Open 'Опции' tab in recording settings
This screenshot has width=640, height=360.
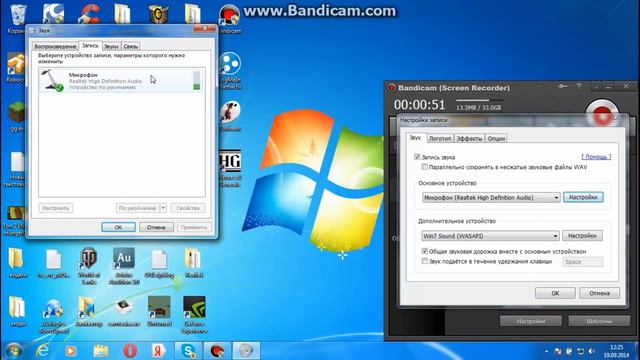click(x=496, y=138)
